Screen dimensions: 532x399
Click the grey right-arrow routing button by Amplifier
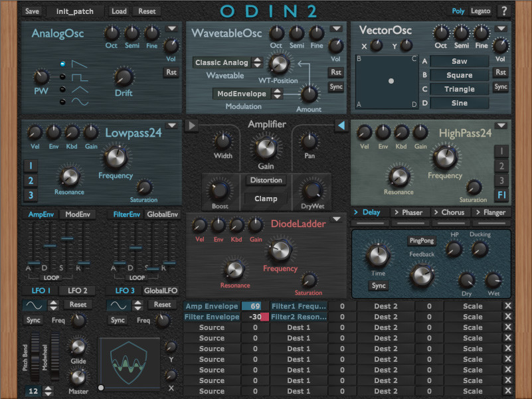(x=192, y=125)
